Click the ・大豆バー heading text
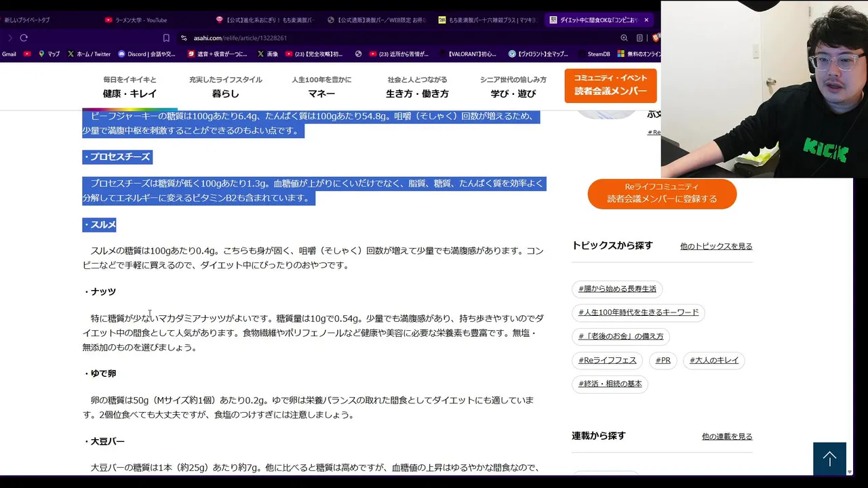The height and width of the screenshot is (488, 868). pyautogui.click(x=104, y=441)
